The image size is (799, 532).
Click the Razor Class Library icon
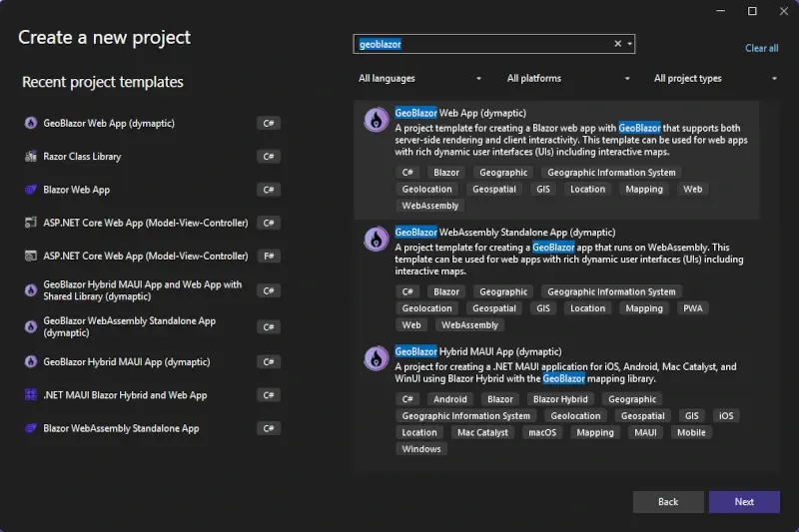[x=31, y=157]
